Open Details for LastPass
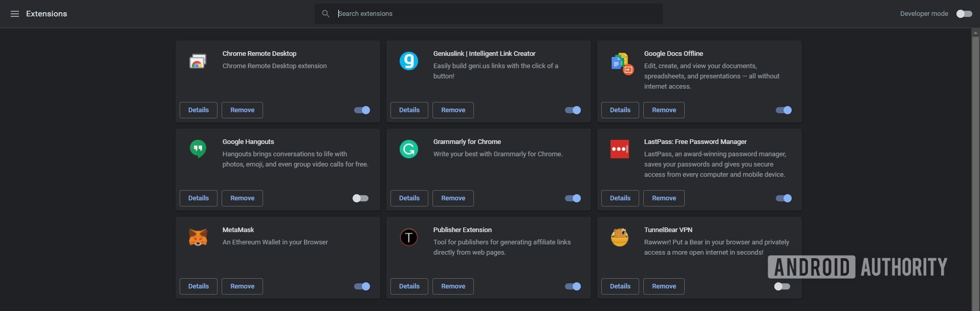Screen dimensions: 980x311 [x=620, y=198]
